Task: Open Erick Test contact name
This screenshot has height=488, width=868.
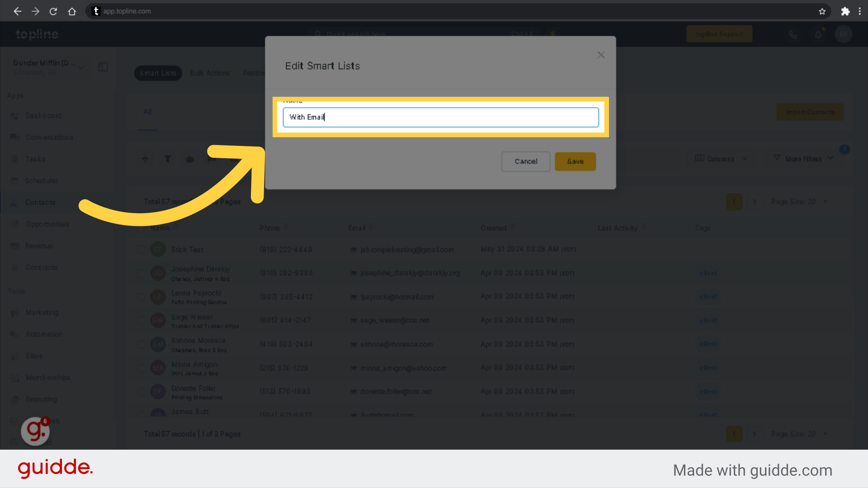Action: click(x=187, y=249)
